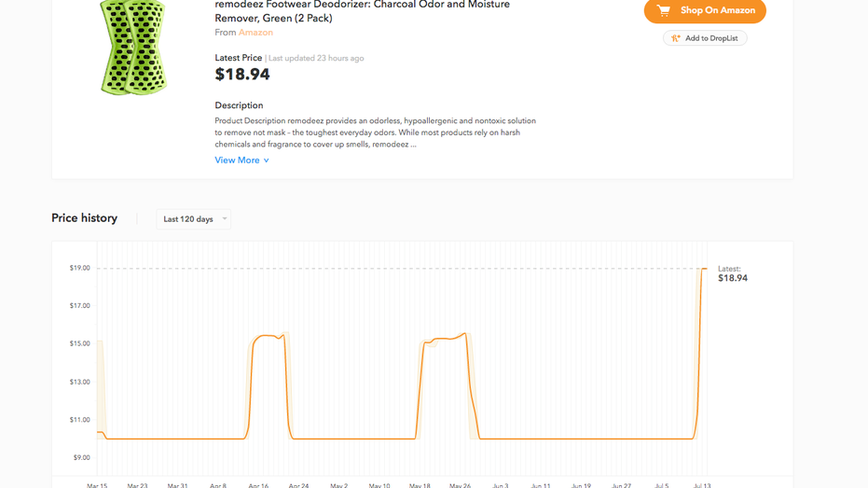The image size is (868, 488).
Task: Click the DropList icon beside Add to DropList
Action: pos(675,38)
